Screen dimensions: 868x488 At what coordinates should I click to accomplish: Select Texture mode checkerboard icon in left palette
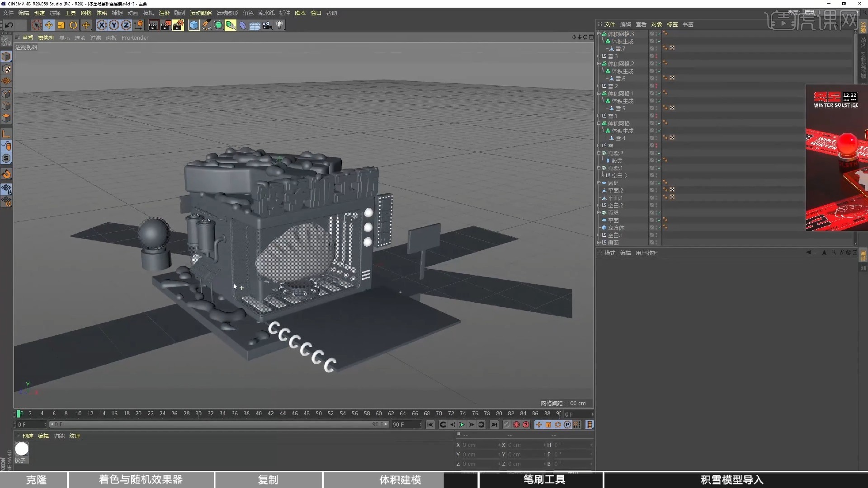(x=6, y=69)
